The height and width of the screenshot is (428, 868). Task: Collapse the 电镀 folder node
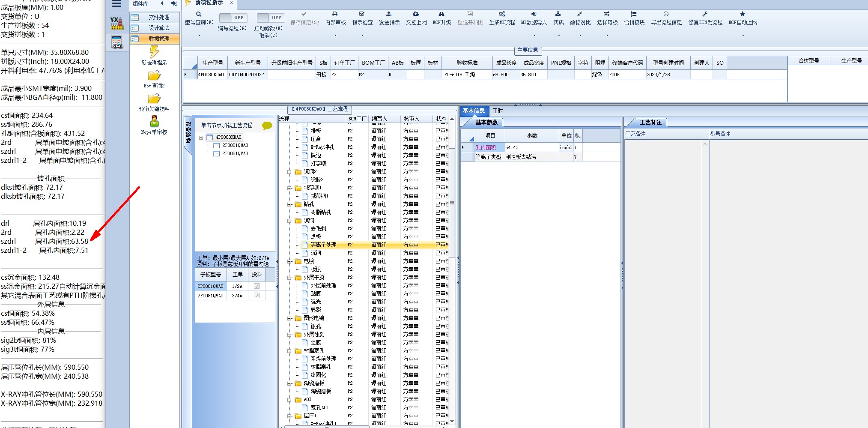(x=290, y=261)
